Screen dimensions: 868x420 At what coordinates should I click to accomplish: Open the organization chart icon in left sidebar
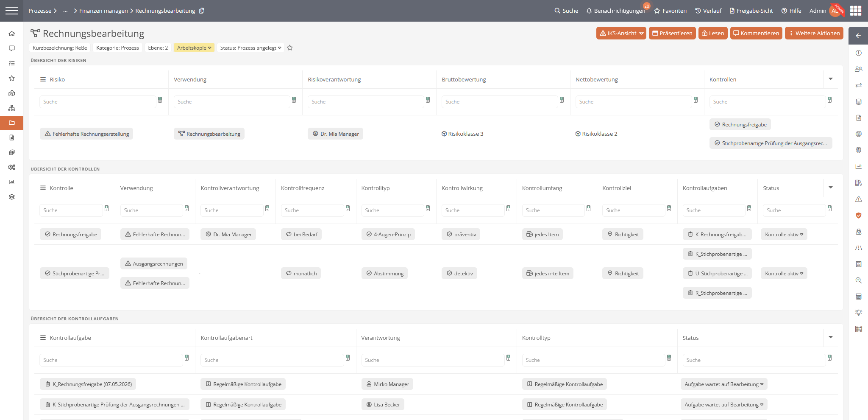[12, 108]
